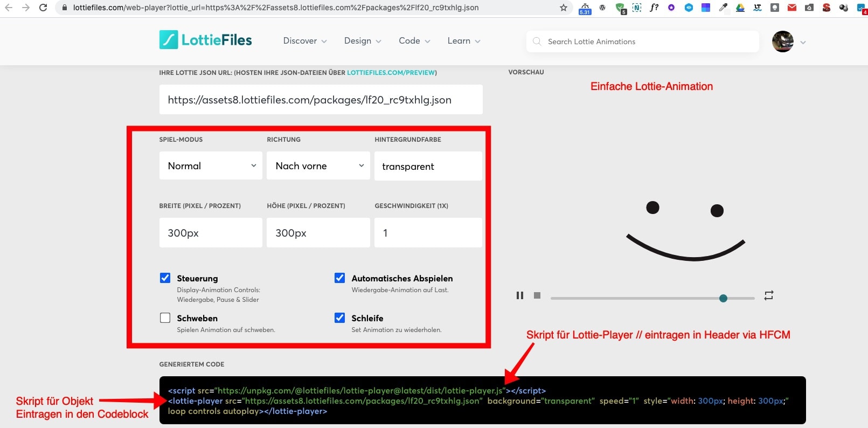Click the LottieFiles logo
The image size is (868, 428).
coord(206,40)
